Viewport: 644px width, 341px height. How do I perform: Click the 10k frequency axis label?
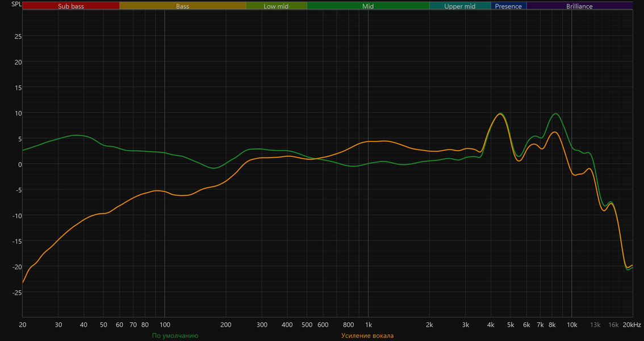pyautogui.click(x=572, y=325)
